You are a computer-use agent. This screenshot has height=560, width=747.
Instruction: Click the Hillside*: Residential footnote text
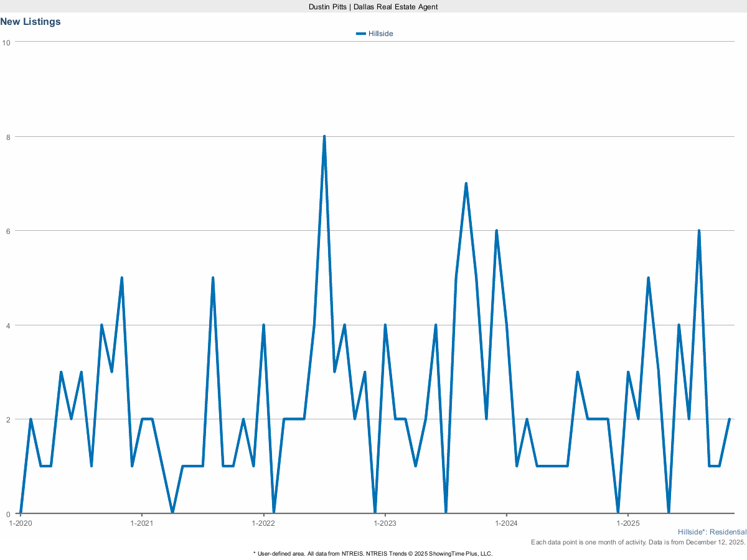coord(712,533)
